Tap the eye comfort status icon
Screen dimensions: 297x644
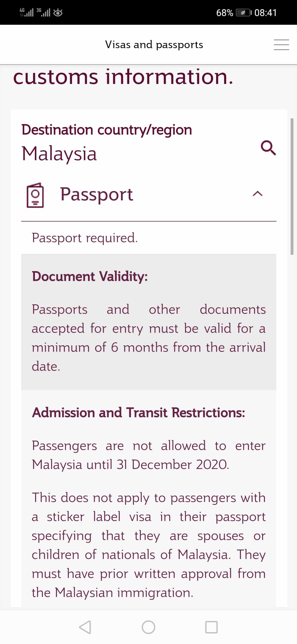(58, 13)
